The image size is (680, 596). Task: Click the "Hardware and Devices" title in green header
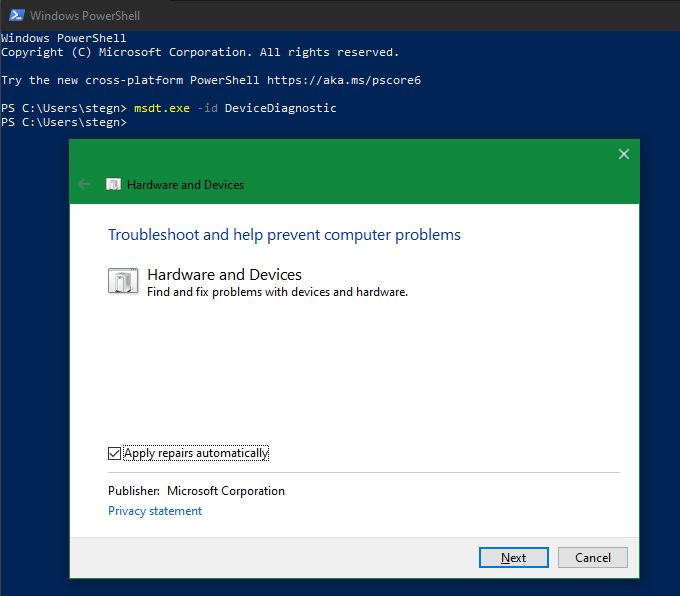tap(185, 185)
